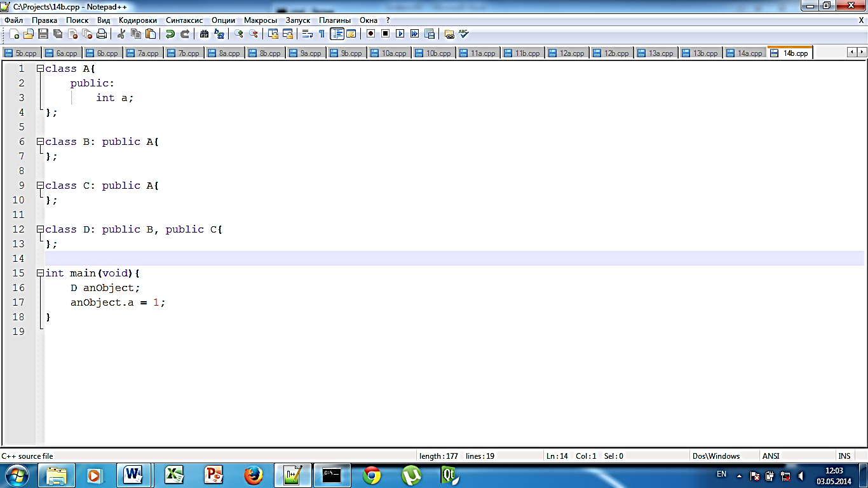Open the Макросы menu
The height and width of the screenshot is (488, 868).
261,20
